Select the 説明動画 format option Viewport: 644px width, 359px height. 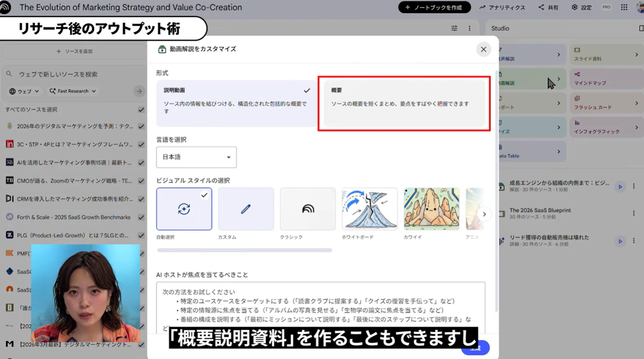pos(236,103)
